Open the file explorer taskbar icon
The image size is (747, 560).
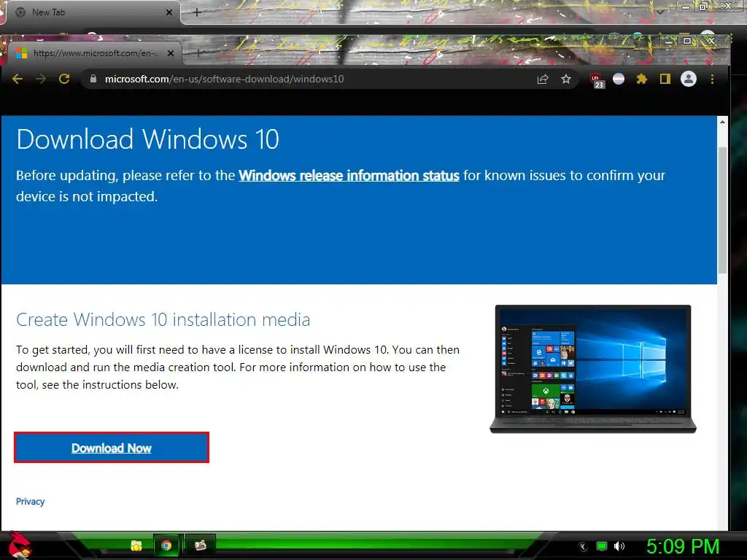tap(136, 545)
